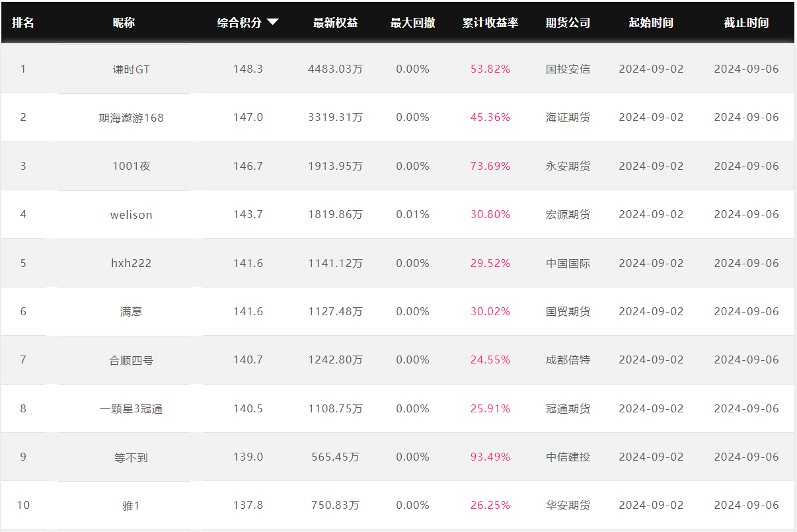The image size is (797, 532).
Task: Select nickname 一颗星3冠通
Action: [x=132, y=408]
